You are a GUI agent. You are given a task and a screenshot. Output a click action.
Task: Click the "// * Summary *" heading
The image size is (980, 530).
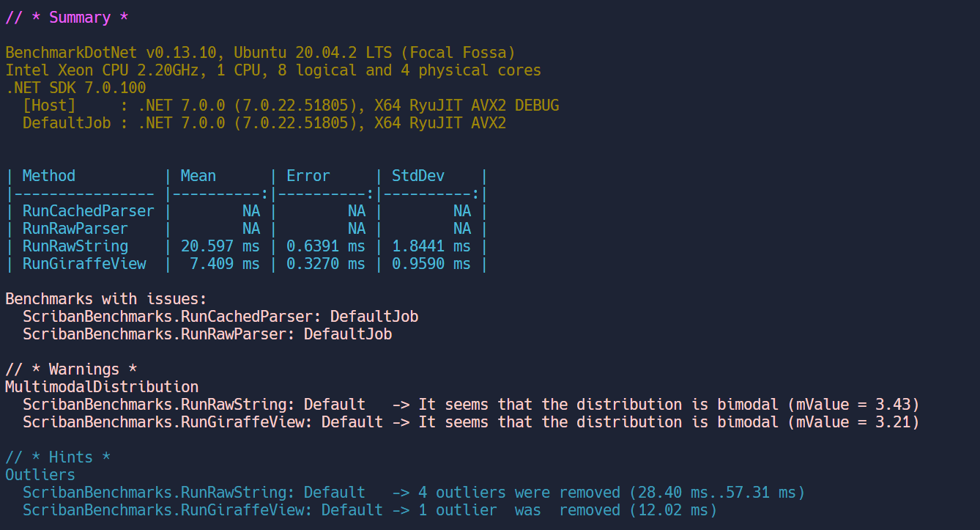[58, 18]
